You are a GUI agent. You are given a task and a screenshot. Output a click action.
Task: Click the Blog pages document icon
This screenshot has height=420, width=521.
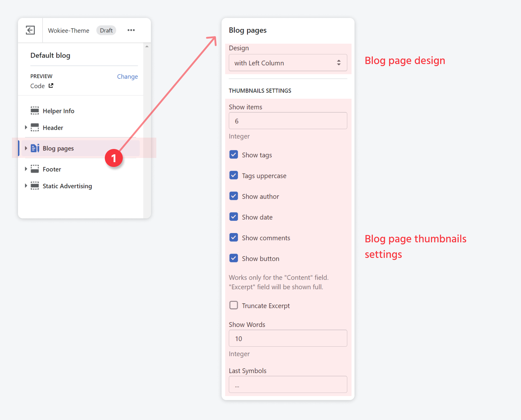coord(35,148)
